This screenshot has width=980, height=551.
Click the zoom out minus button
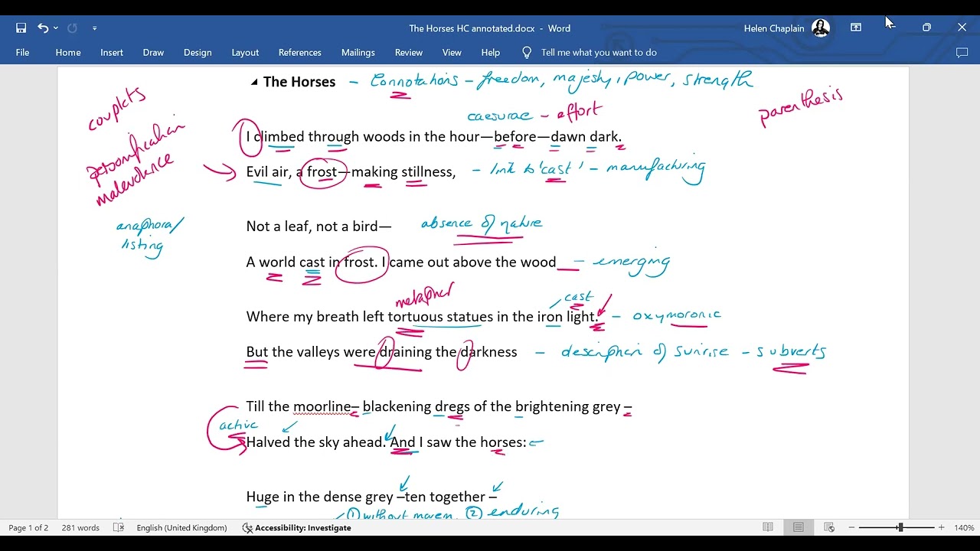(851, 527)
